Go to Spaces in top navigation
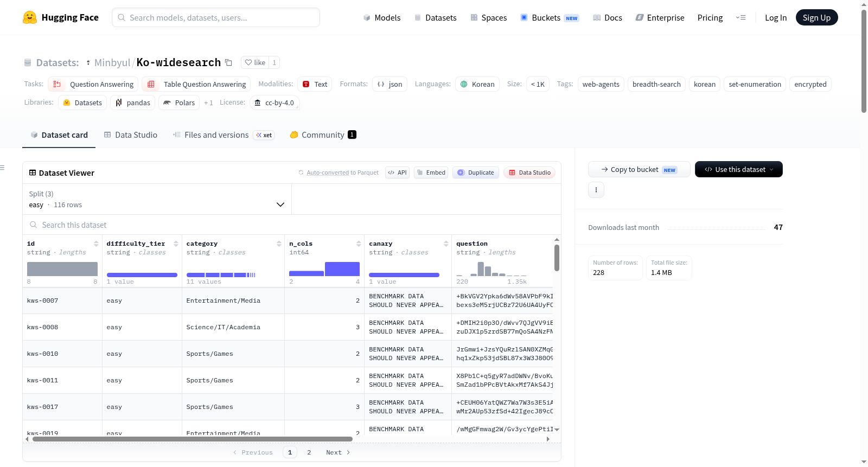 [488, 17]
